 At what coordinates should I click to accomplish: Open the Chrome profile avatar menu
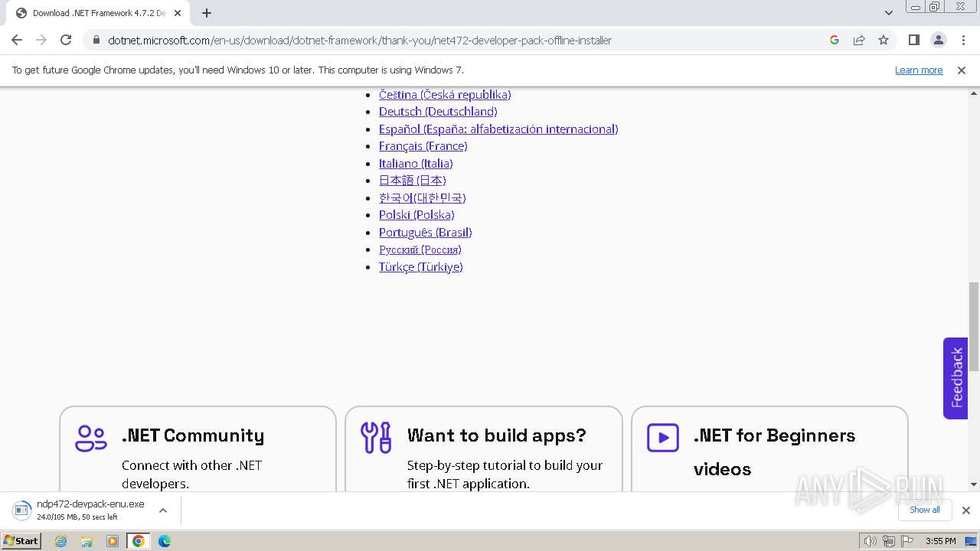click(x=939, y=40)
